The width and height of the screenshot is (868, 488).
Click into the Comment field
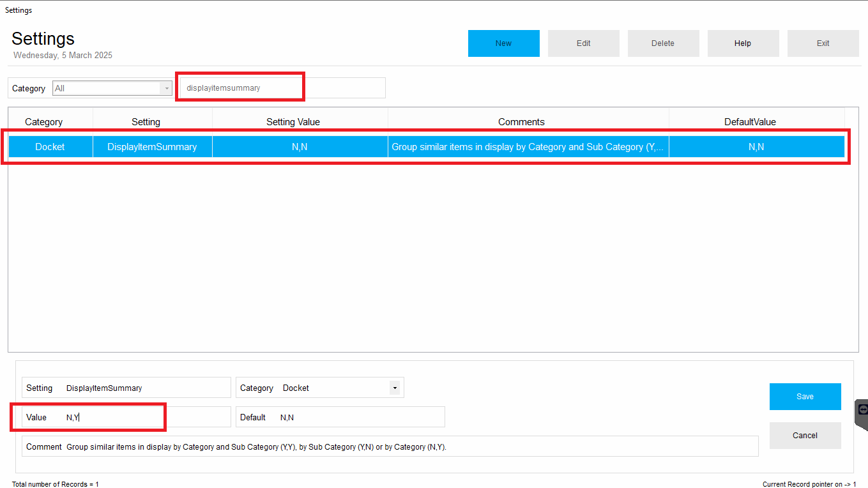(390, 446)
